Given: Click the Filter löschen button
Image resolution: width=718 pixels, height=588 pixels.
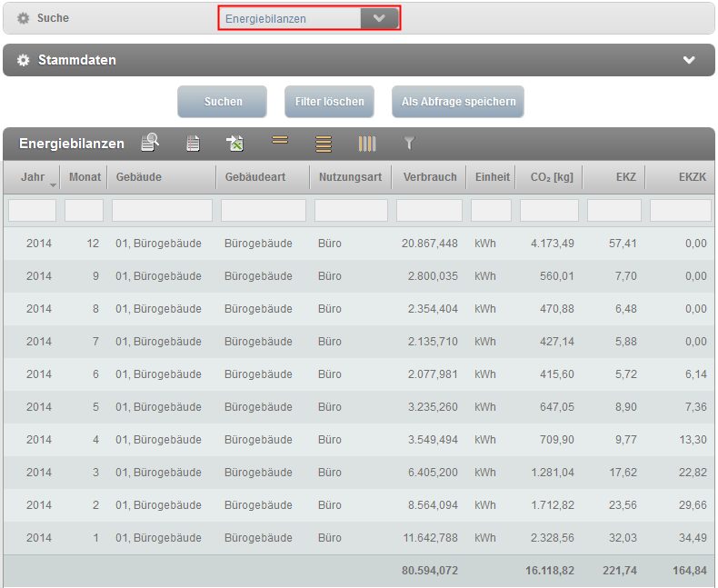Looking at the screenshot, I should pyautogui.click(x=330, y=102).
